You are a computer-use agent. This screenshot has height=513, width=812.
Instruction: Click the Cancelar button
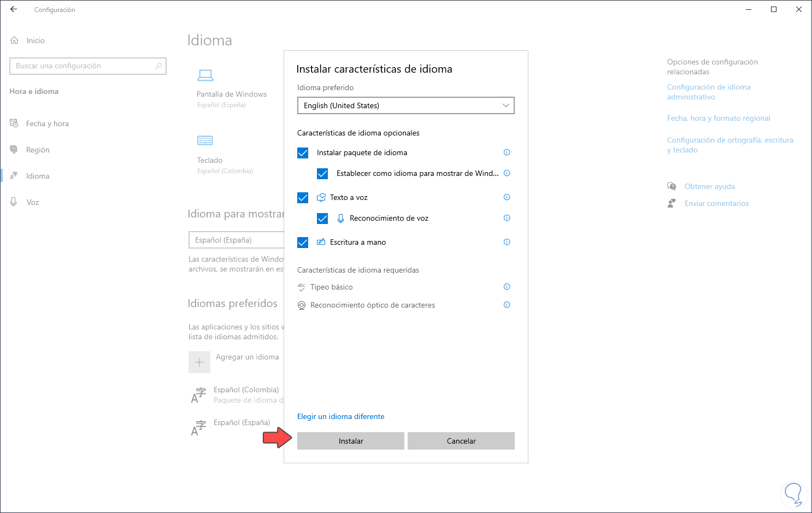point(461,441)
